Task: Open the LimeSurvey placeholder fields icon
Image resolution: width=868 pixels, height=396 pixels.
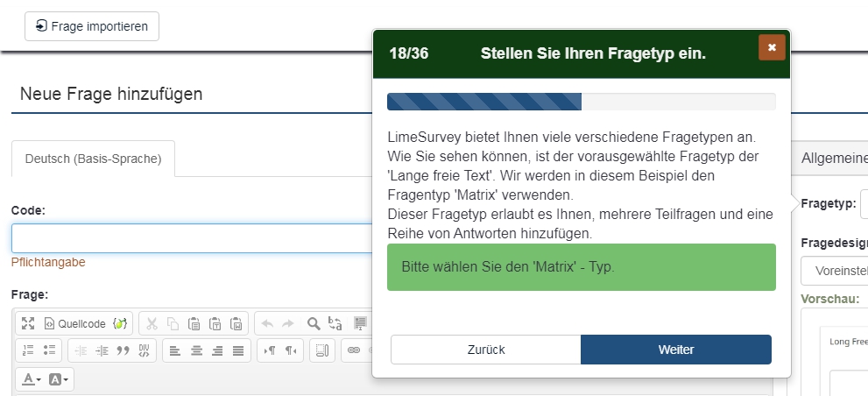Action: [x=121, y=323]
